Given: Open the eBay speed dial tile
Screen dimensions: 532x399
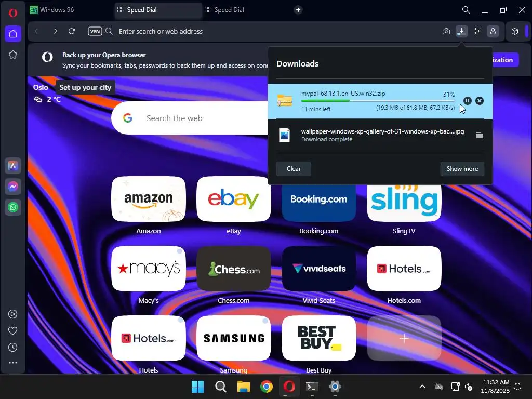Looking at the screenshot, I should click(234, 199).
